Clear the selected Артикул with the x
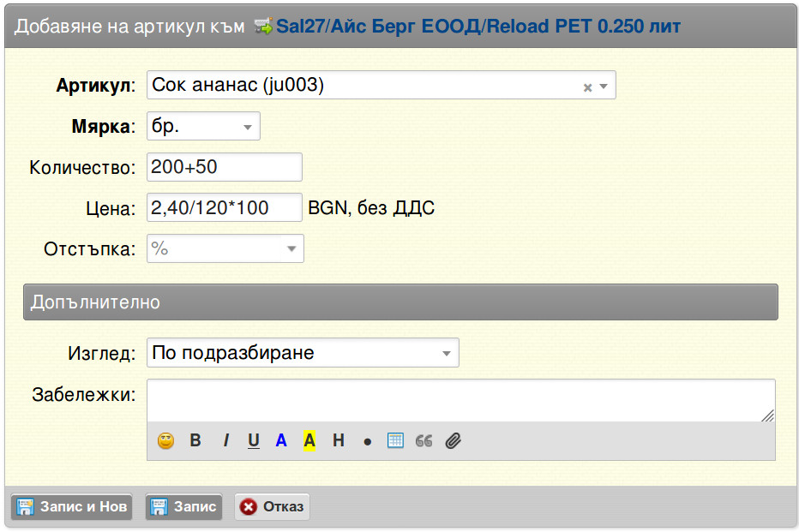The height and width of the screenshot is (532, 799). tap(587, 87)
